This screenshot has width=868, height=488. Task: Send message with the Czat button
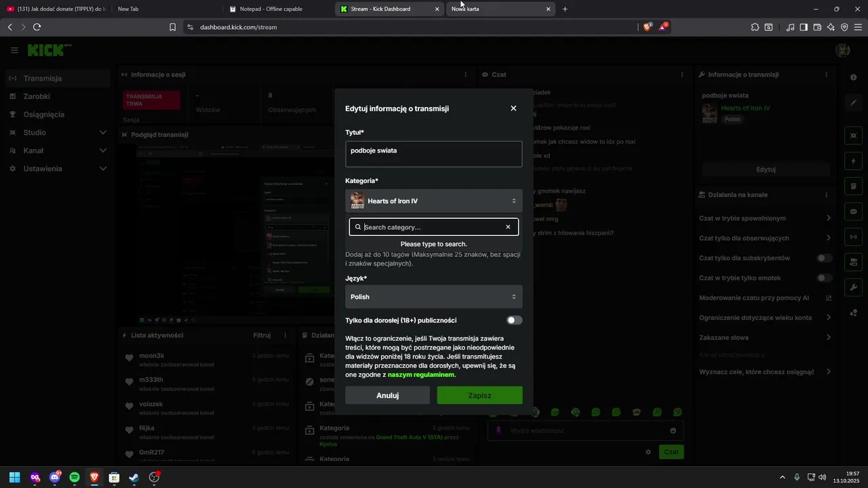pos(671,451)
